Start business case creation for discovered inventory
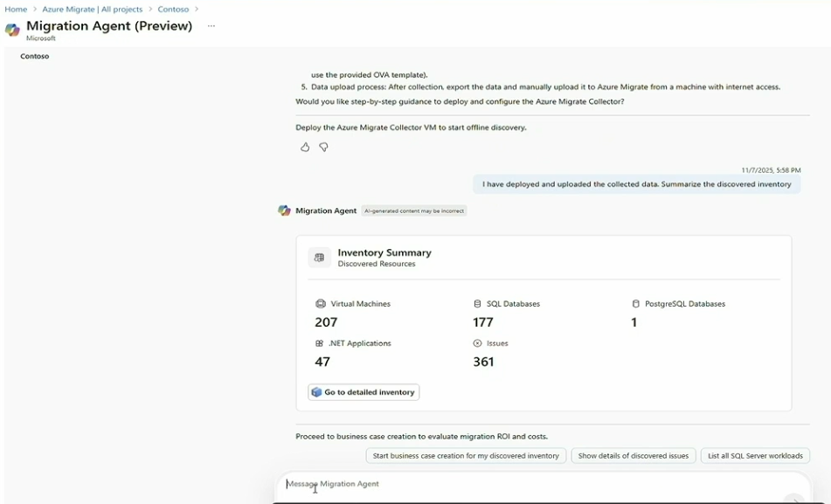The height and width of the screenshot is (504, 831). [x=466, y=456]
